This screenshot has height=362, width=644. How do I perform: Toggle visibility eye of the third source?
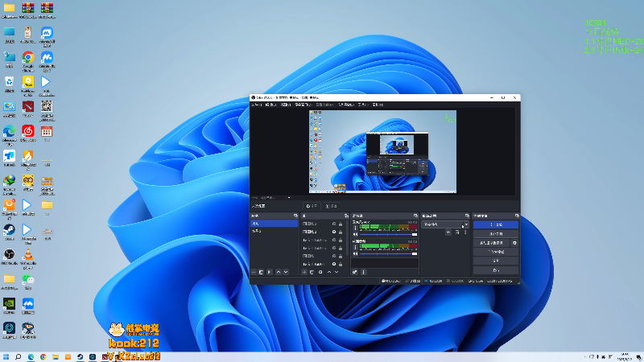334,240
